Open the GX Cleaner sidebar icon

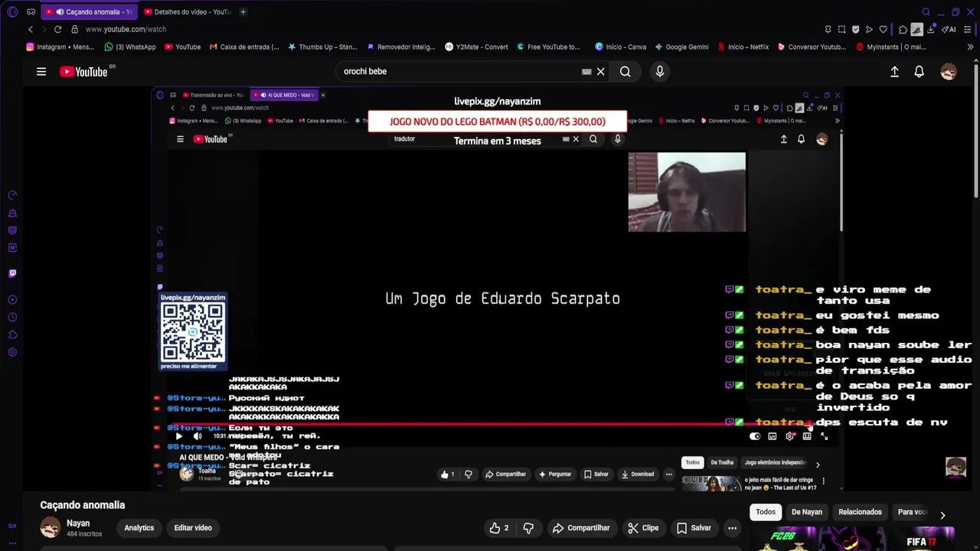click(12, 214)
